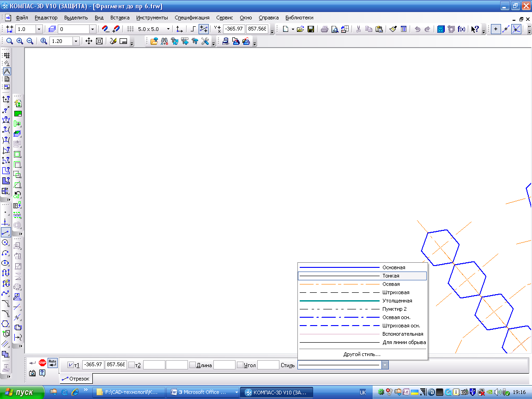The height and width of the screenshot is (399, 532).
Task: Choose Основная line style
Action: (363, 267)
